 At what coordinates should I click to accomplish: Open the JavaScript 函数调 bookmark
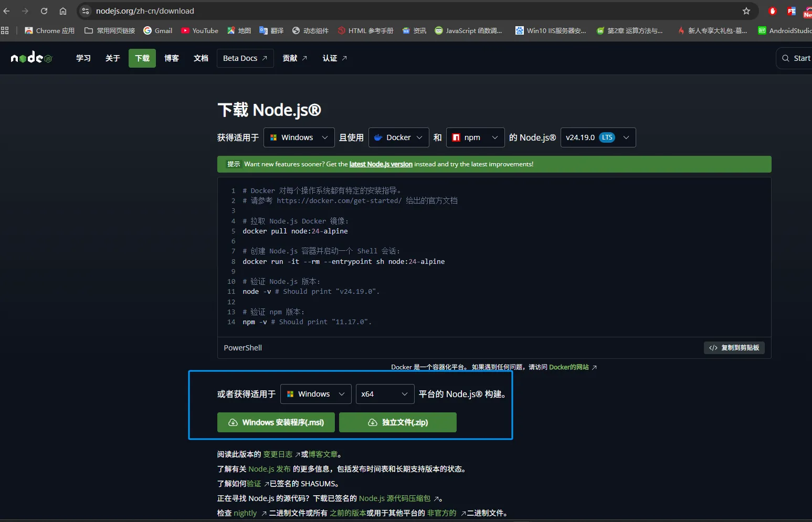tap(468, 31)
